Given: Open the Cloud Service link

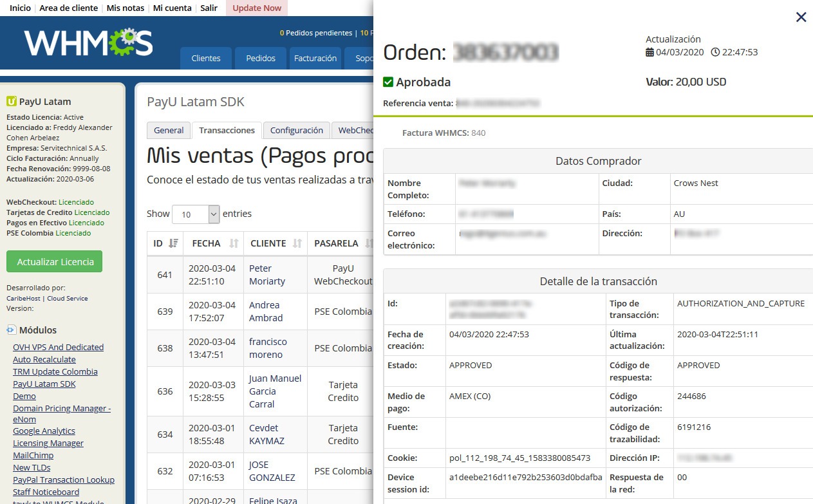Looking at the screenshot, I should (x=67, y=298).
